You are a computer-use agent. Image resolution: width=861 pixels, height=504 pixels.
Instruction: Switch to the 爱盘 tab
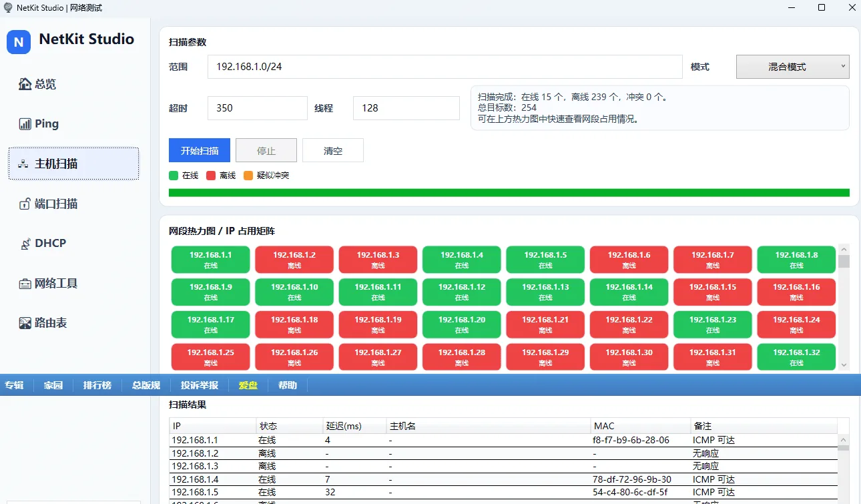[x=248, y=385]
